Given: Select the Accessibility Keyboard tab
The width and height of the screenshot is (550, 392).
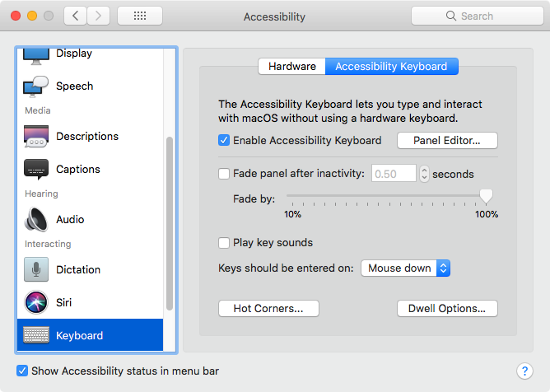Looking at the screenshot, I should (391, 67).
